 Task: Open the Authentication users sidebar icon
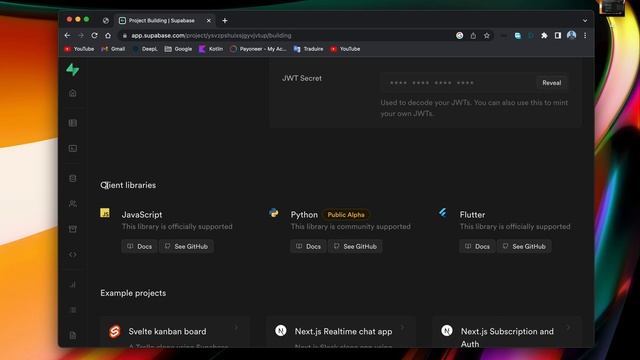coord(73,204)
